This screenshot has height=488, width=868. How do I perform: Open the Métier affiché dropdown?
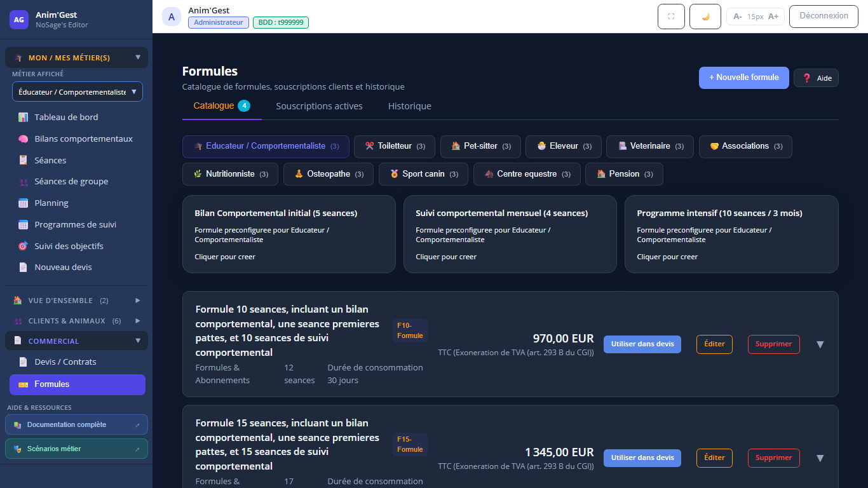78,91
